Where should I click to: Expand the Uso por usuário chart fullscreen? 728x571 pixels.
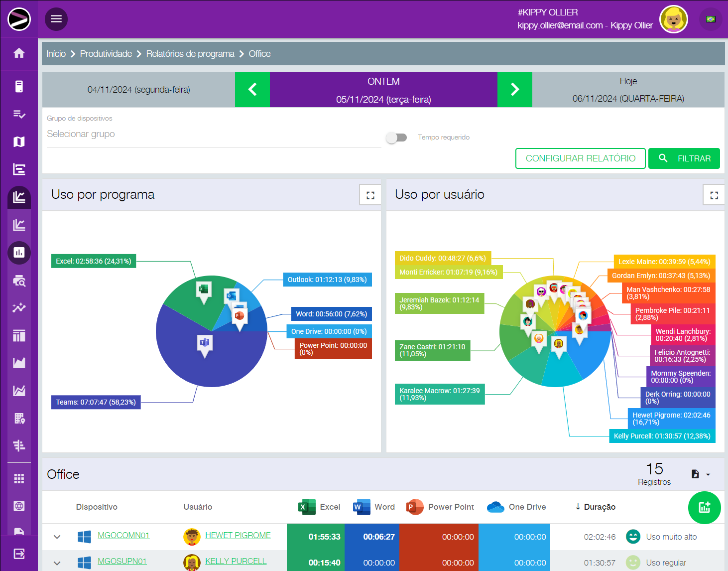coord(714,195)
